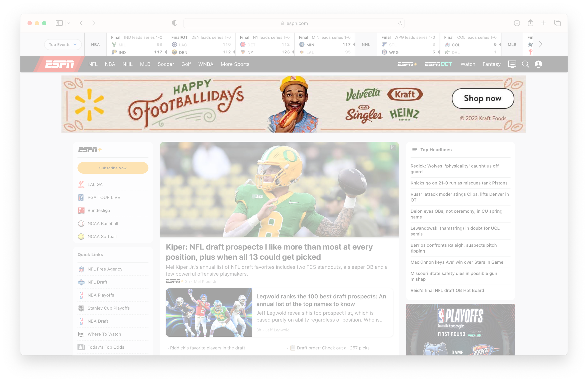Click Safari sidebar toggle icon
Screen dimensions: 588x382
(x=59, y=23)
